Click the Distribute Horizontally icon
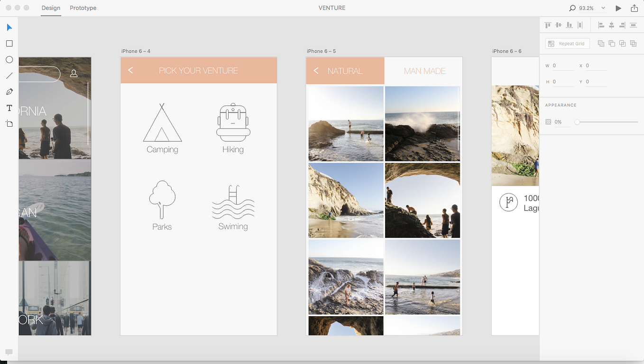Viewport: 644px width, 364px height. click(580, 25)
